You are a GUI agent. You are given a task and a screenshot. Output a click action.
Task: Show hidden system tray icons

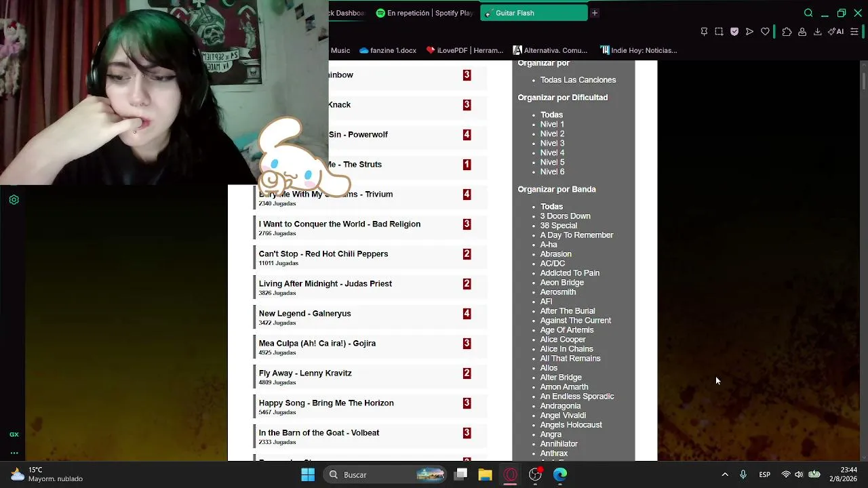(x=725, y=474)
